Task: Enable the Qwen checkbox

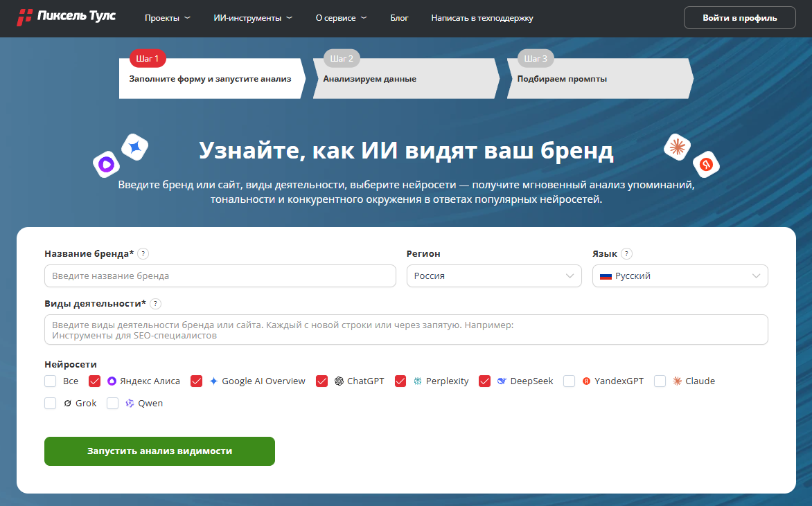Action: pos(112,403)
